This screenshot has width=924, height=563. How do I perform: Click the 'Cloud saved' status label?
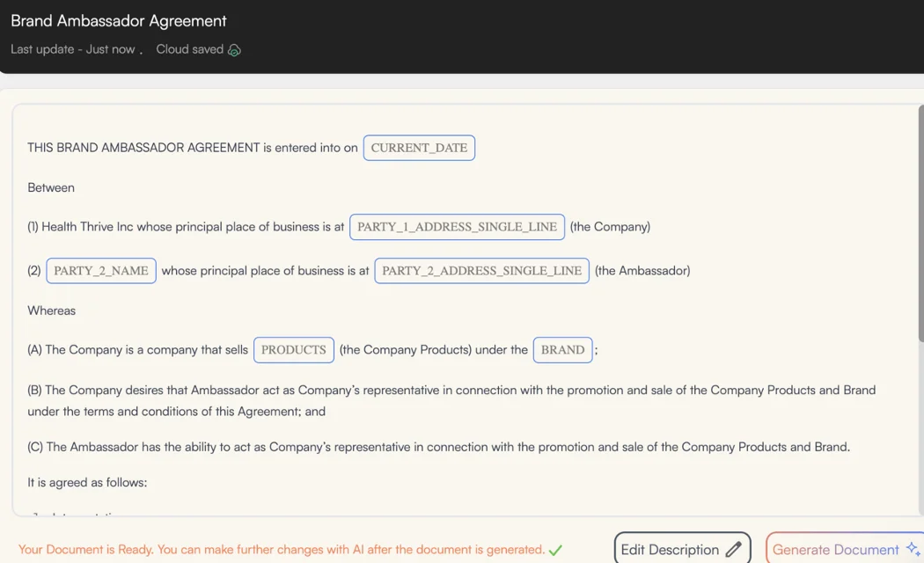point(189,49)
